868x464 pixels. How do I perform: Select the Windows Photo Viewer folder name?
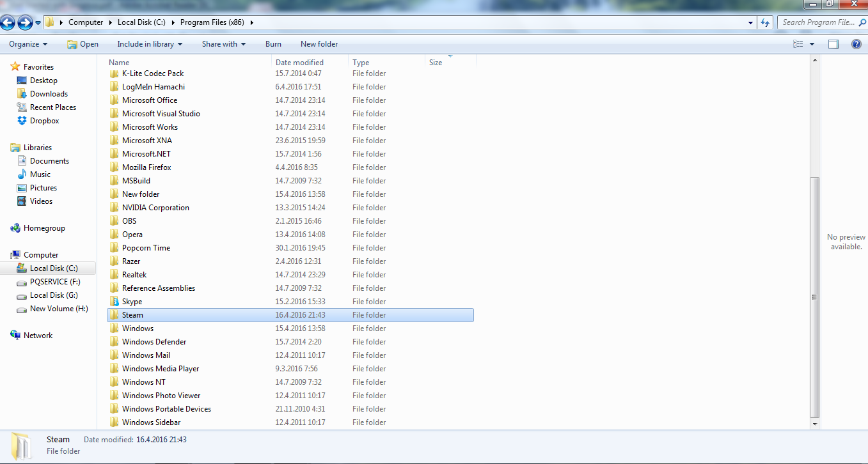click(x=161, y=396)
